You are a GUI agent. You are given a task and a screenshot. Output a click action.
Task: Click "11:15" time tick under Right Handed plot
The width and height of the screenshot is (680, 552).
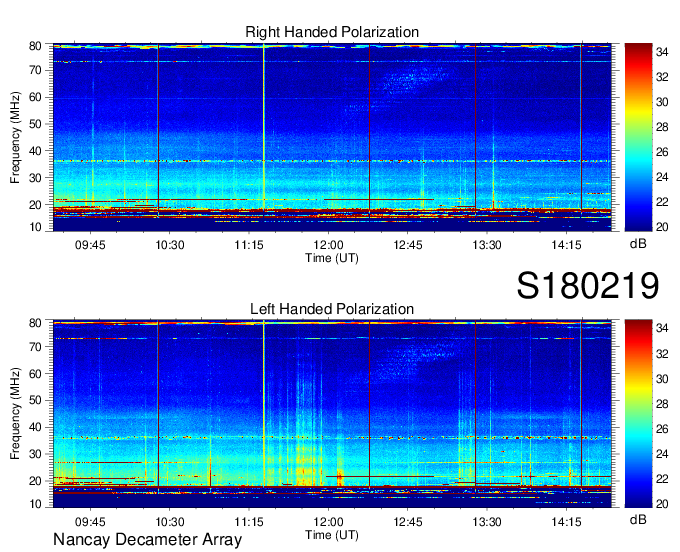249,245
